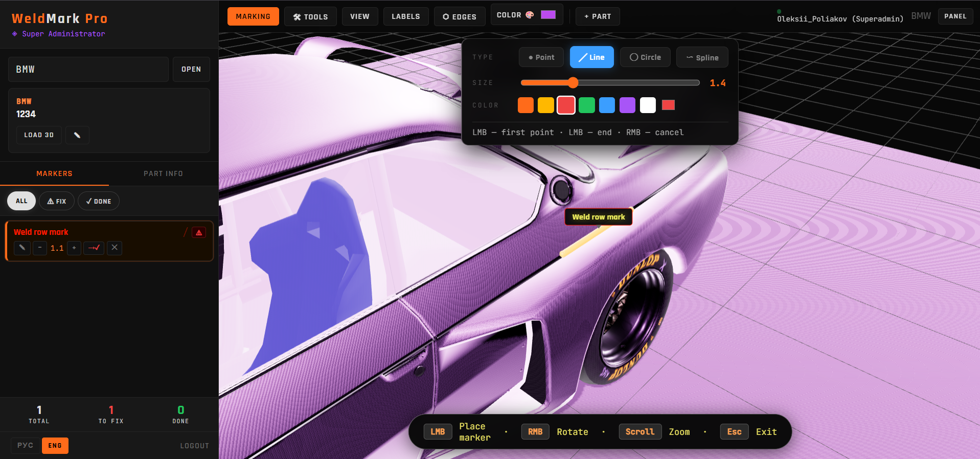Switch to the Markers tab
The width and height of the screenshot is (980, 459).
[54, 173]
